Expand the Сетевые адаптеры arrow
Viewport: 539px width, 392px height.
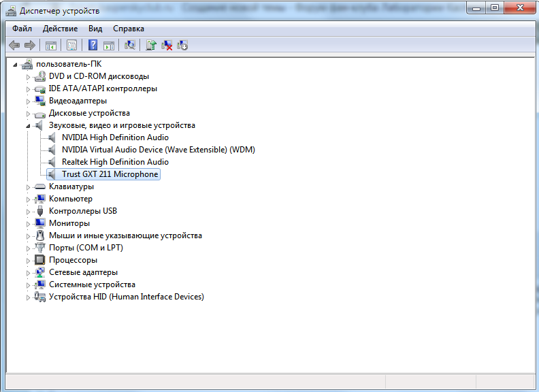[28, 273]
